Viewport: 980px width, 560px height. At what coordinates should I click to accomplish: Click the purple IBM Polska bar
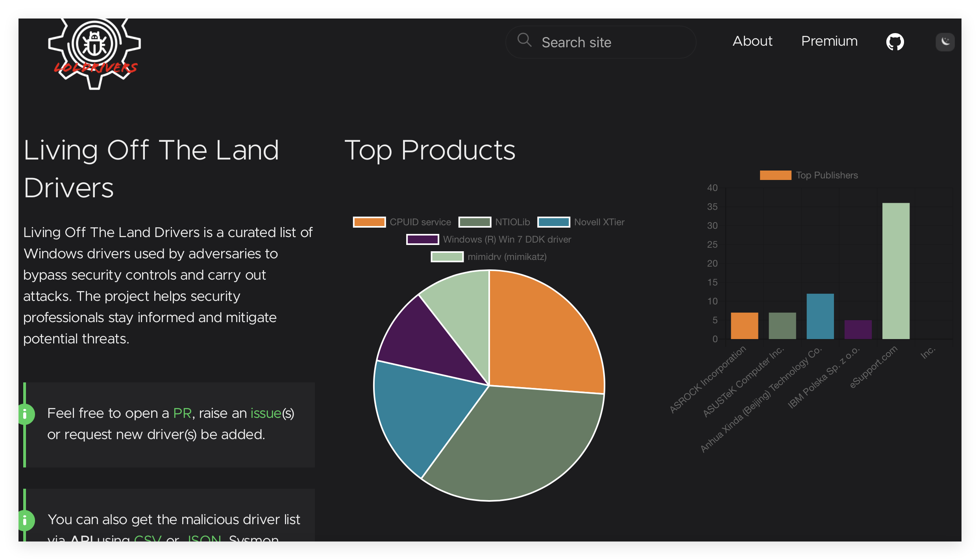pyautogui.click(x=858, y=330)
